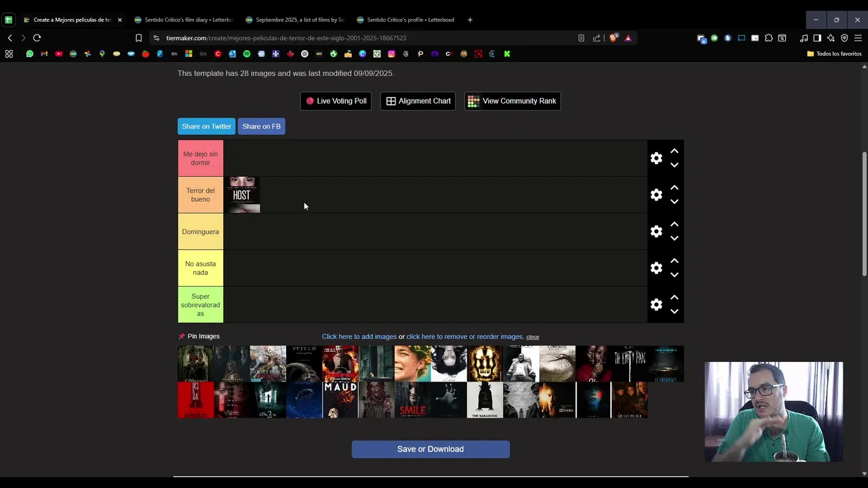868x488 pixels.
Task: Pick Midsommar flower crown poster
Action: coord(412,364)
